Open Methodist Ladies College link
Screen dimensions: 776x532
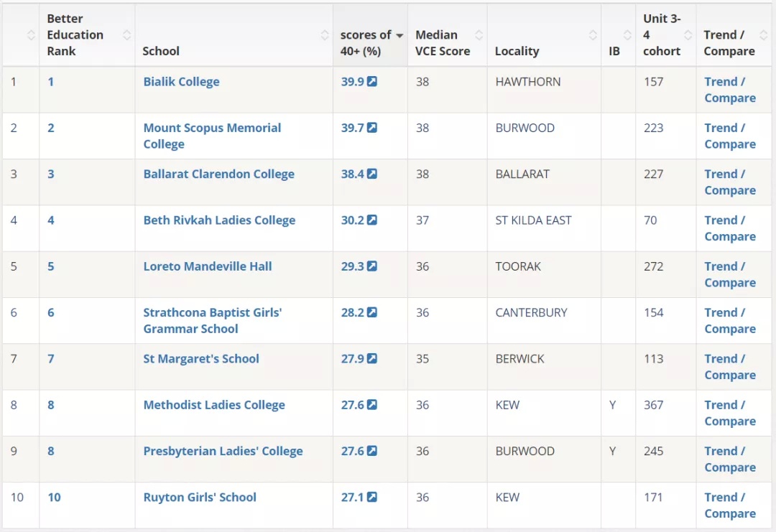tap(214, 404)
